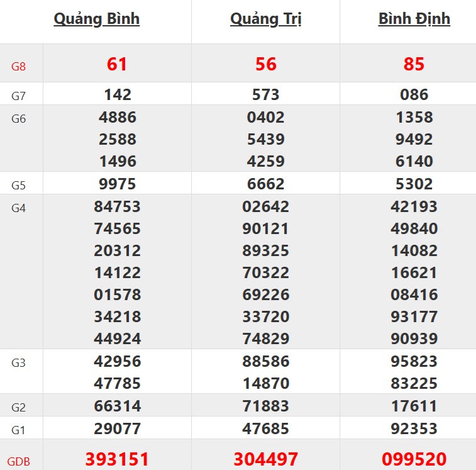Image resolution: width=476 pixels, height=470 pixels.
Task: Click Bình Định G8 number 85
Action: click(414, 64)
